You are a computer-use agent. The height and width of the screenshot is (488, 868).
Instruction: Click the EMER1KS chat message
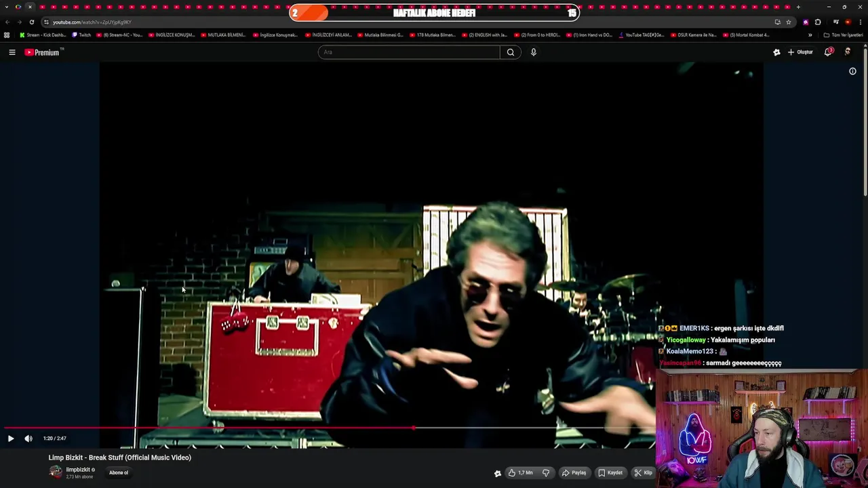[x=721, y=328]
